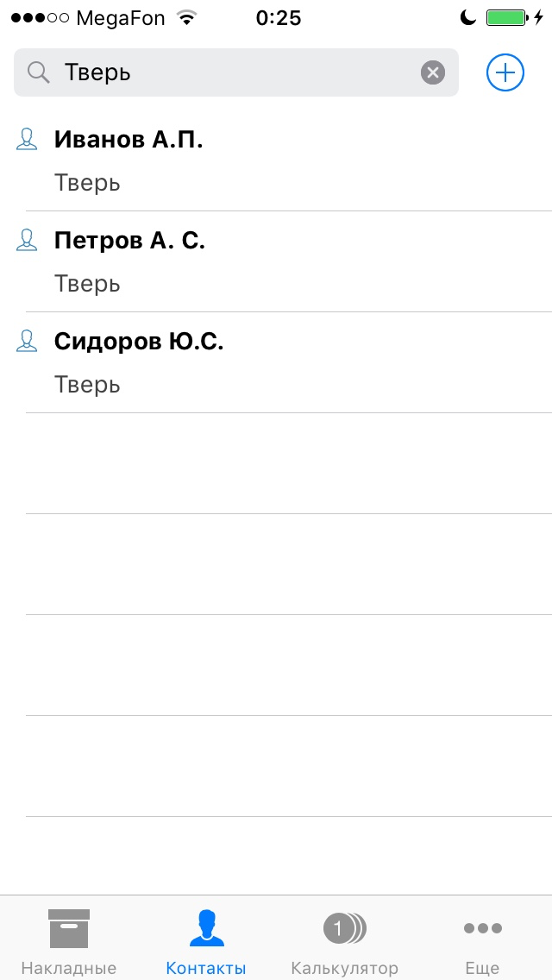Screen dimensions: 552x980
Task: Click the person icon beside Иванов А.П.
Action: [x=26, y=139]
